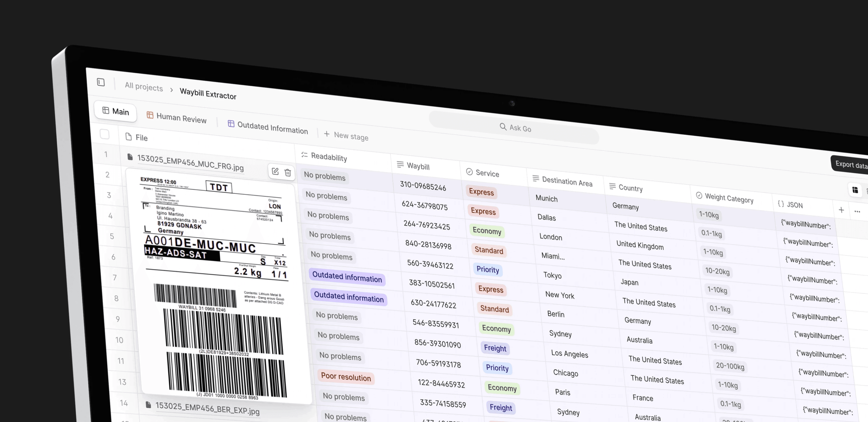
Task: Click the Weight Category check-circle icon
Action: tap(699, 195)
